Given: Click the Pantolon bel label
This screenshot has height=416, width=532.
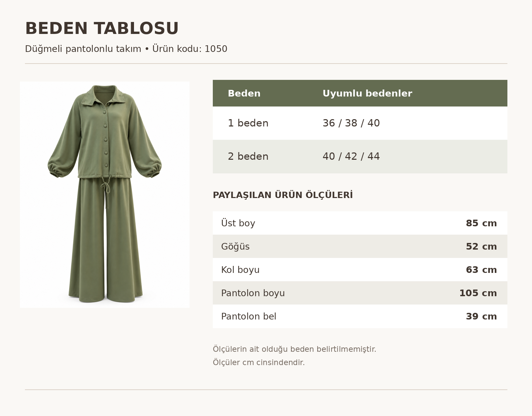Looking at the screenshot, I should click(x=249, y=316).
